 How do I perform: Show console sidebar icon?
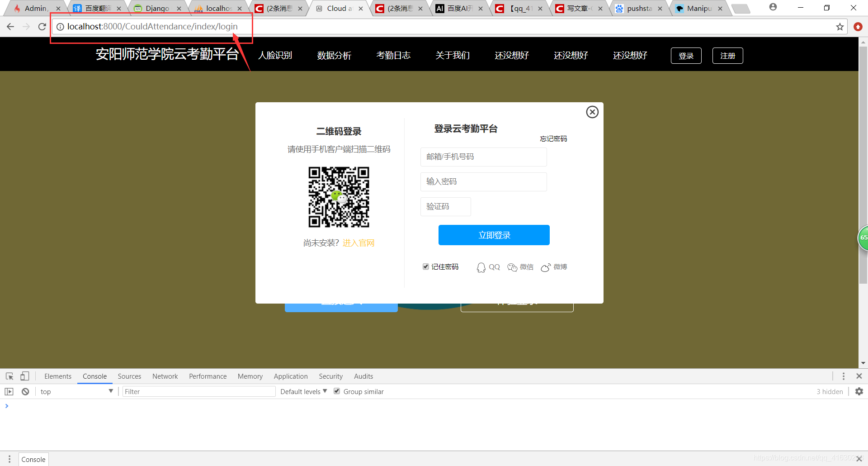click(x=9, y=391)
